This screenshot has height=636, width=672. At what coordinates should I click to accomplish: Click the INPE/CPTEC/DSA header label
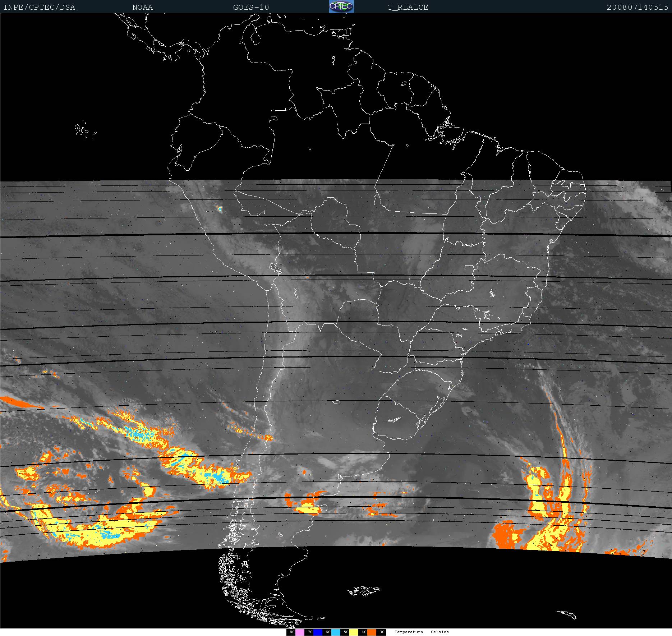click(x=39, y=8)
